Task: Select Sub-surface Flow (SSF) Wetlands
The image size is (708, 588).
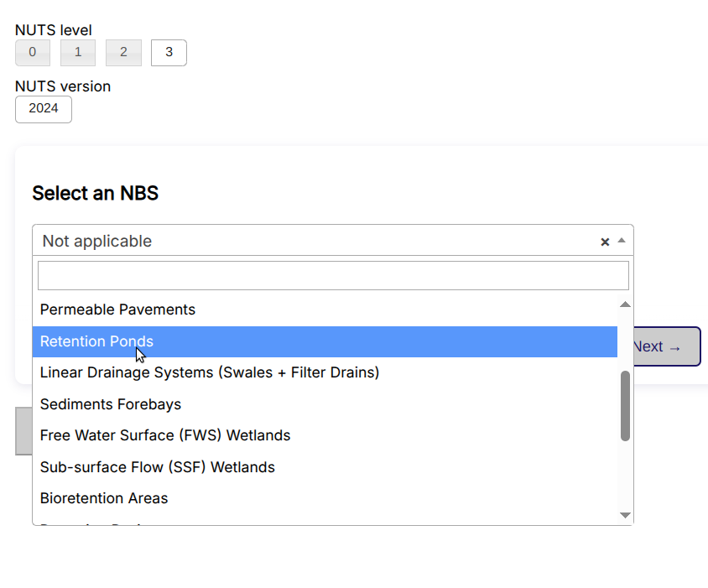Action: (x=157, y=467)
